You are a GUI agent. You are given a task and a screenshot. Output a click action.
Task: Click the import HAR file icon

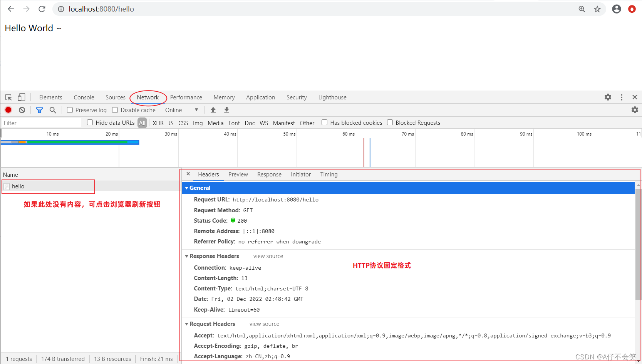point(213,110)
